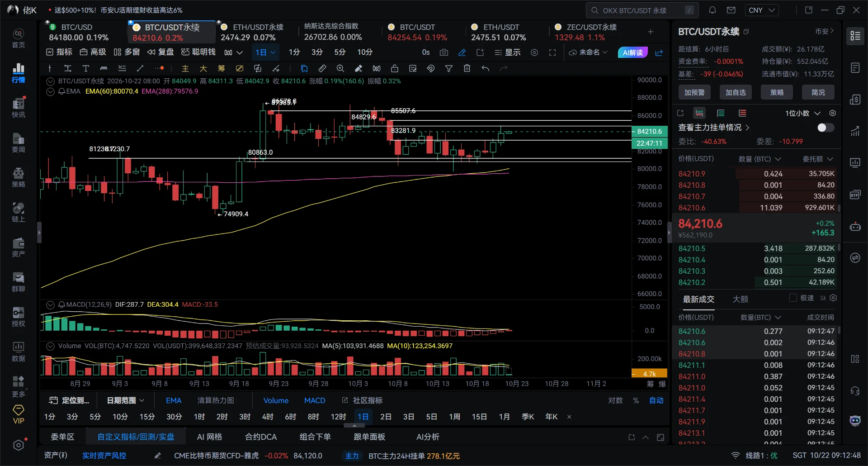Screen dimensions: 868x466
Task: Open the 策略 strategy sidebar icon
Action: click(x=19, y=177)
